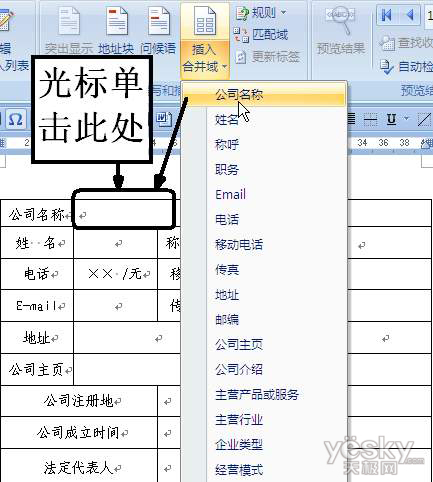Click the Word document icon in toolbar
Image resolution: width=433 pixels, height=482 pixels.
tap(164, 119)
